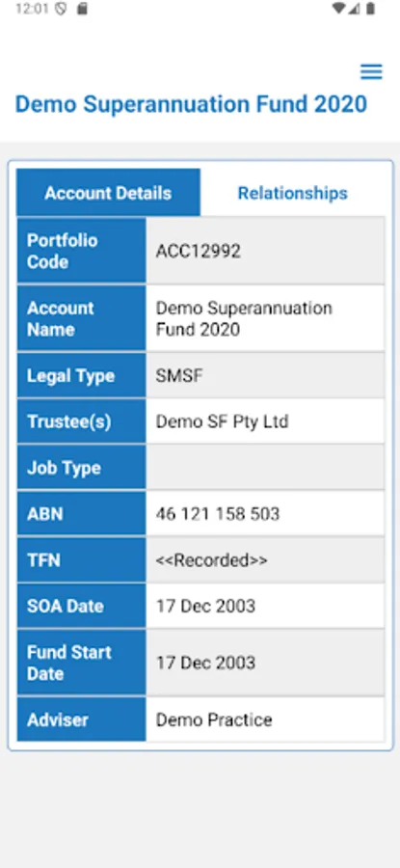Select ABN value 46 121 158 503
Viewport: 400px width, 868px height.
218,514
